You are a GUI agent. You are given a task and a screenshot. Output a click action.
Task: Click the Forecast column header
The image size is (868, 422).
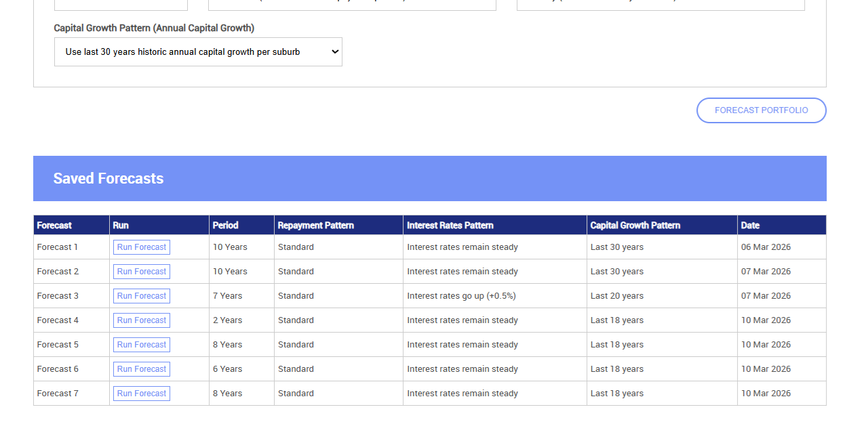coord(54,226)
